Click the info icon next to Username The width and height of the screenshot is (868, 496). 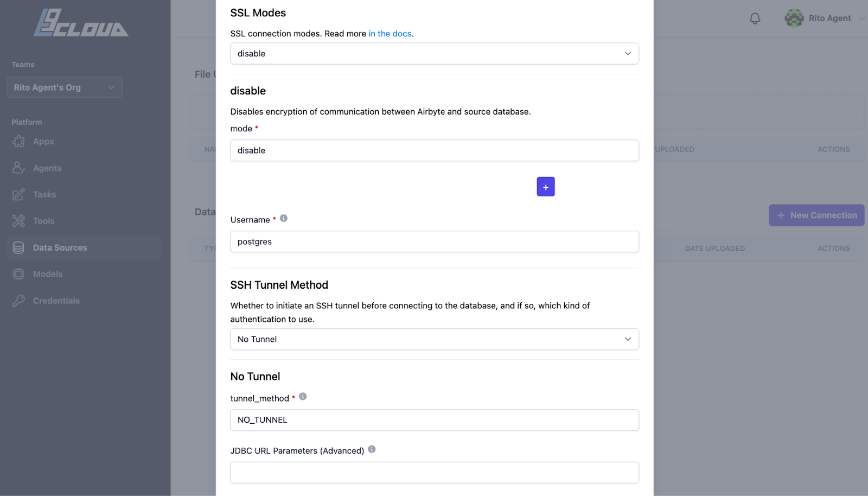[x=284, y=219]
